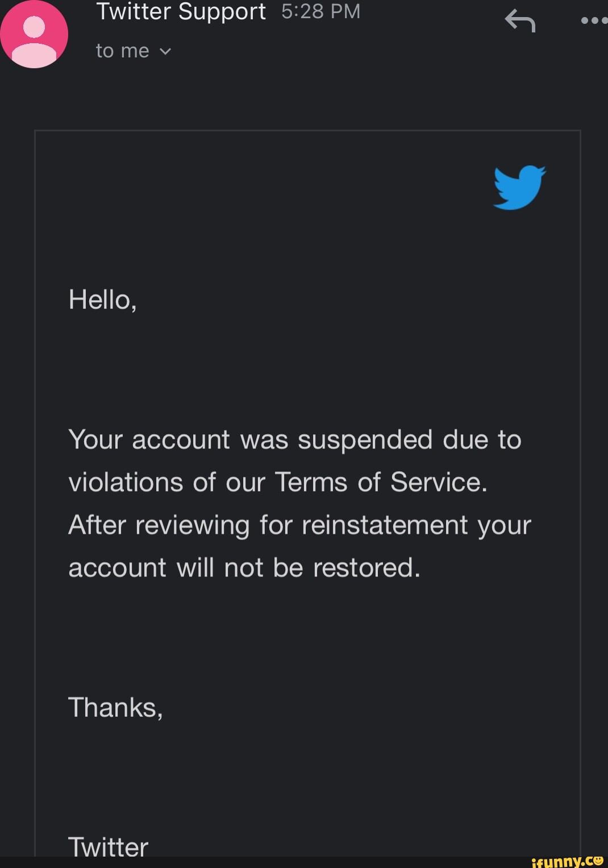608x868 pixels.
Task: Select the "Twitter Support" sender name
Action: click(181, 12)
